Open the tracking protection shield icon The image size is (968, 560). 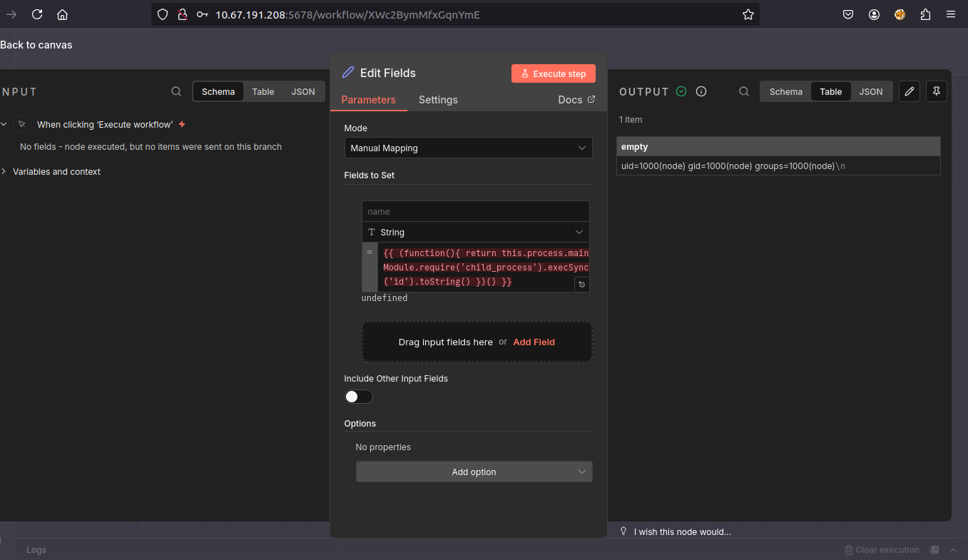pos(163,14)
